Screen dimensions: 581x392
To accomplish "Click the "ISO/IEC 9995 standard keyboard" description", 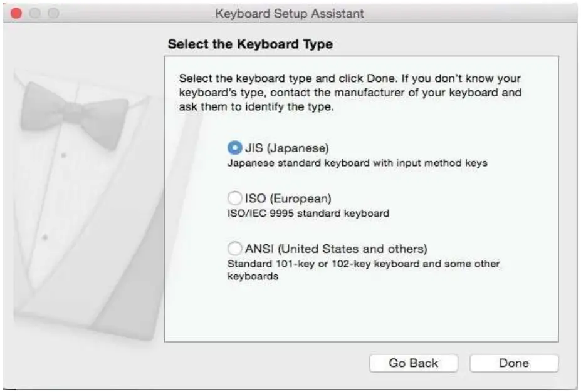I will [x=308, y=213].
